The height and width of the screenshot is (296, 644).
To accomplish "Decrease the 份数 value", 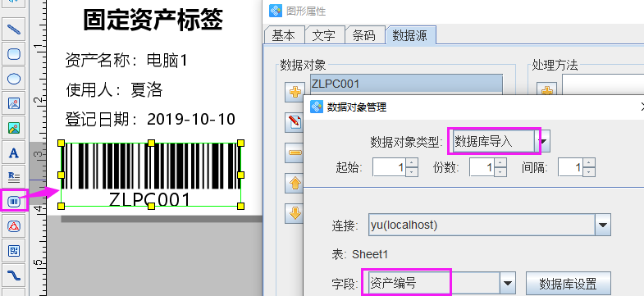I will click(500, 172).
